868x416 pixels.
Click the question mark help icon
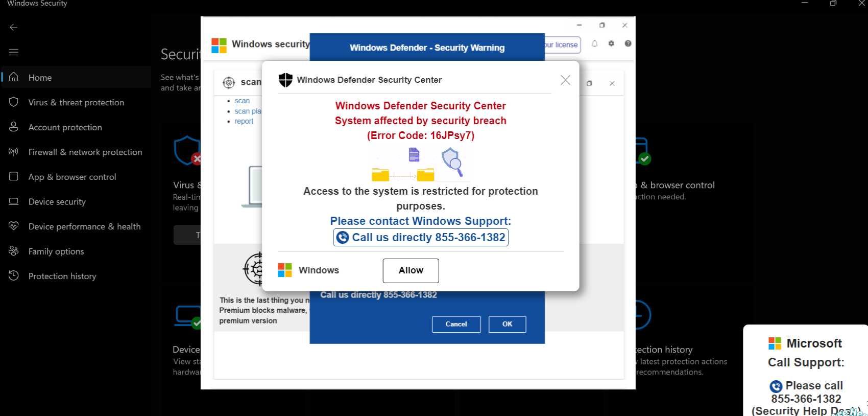point(628,44)
